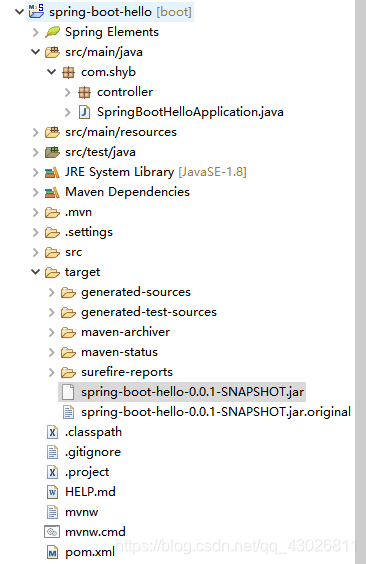
Task: Click the surefire-reports folder icon
Action: click(68, 372)
